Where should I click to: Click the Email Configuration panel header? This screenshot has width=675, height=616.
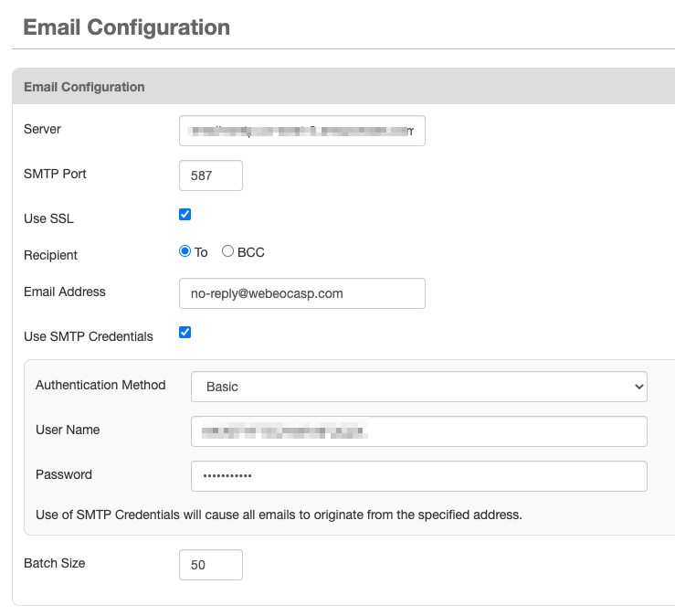tap(84, 87)
